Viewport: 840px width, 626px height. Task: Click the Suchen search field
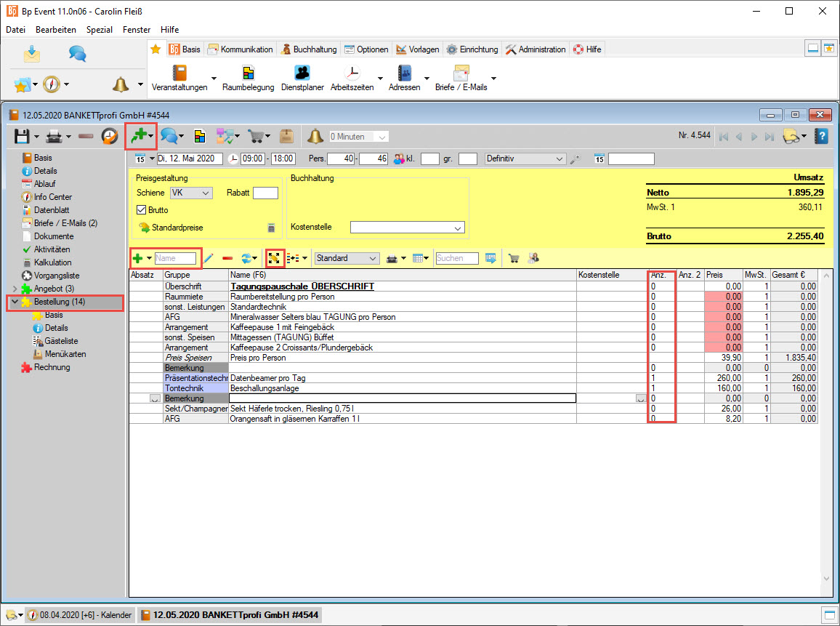[x=457, y=258]
